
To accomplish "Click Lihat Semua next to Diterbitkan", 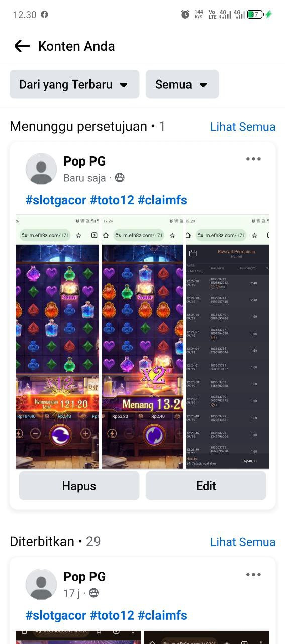I will 243,542.
